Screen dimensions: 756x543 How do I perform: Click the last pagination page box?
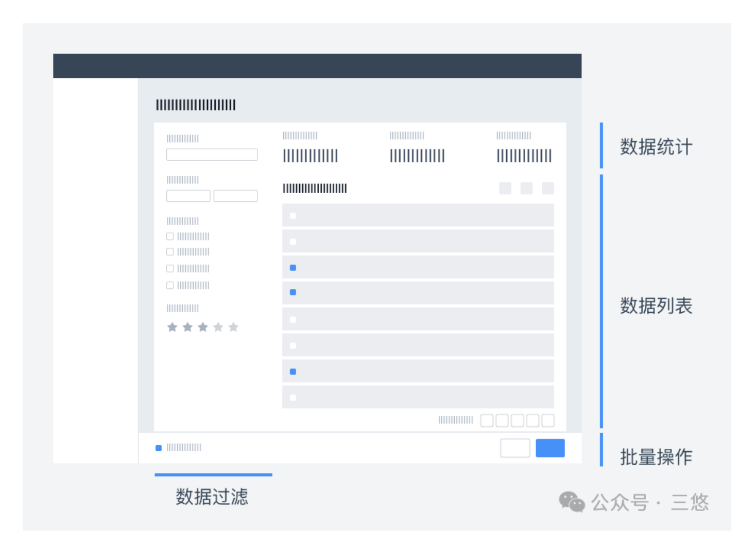click(x=548, y=420)
